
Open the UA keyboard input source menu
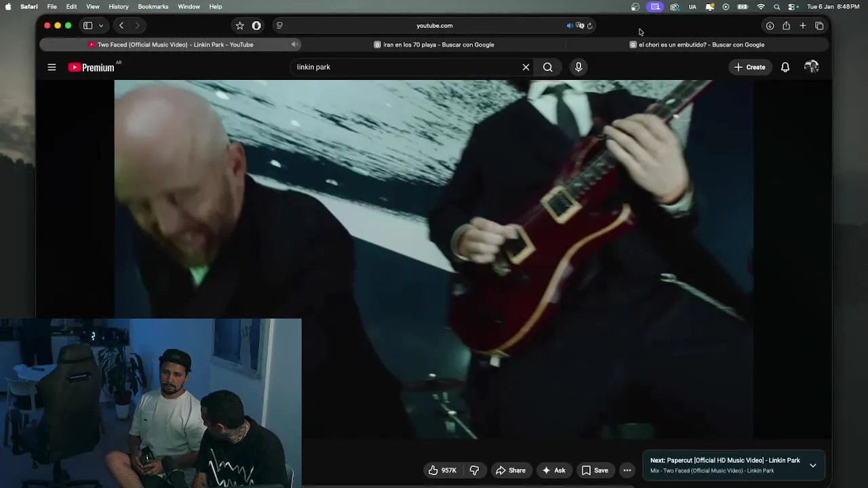coord(692,7)
